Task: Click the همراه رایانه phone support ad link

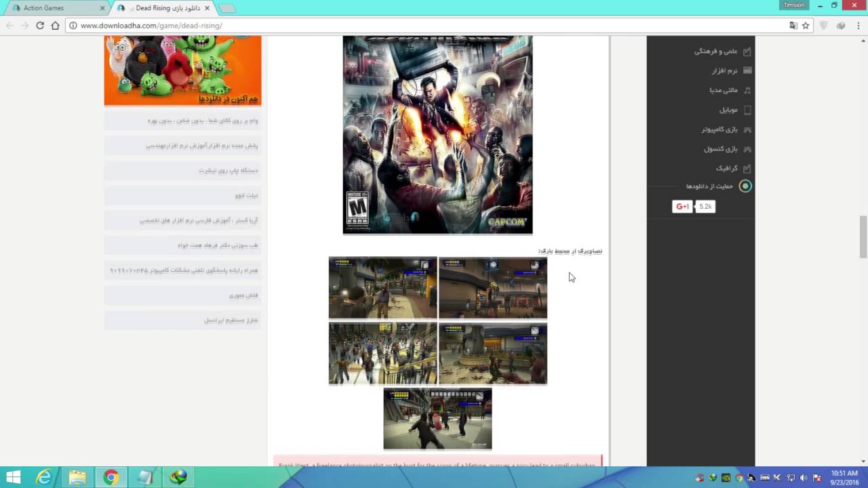Action: click(x=184, y=270)
